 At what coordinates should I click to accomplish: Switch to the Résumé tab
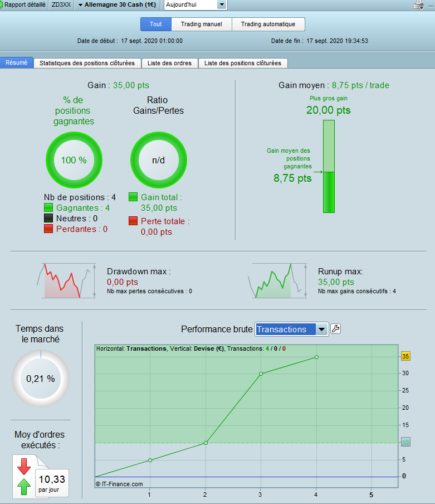(16, 62)
